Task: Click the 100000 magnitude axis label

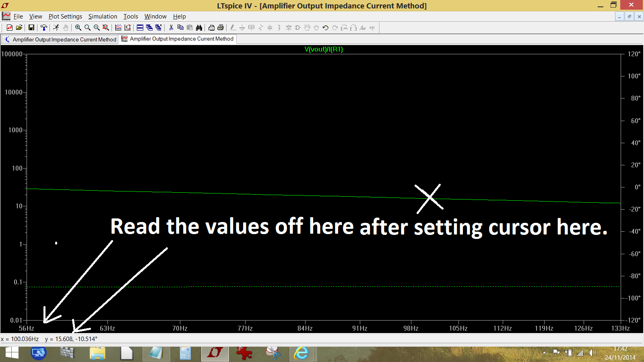Action: point(12,54)
